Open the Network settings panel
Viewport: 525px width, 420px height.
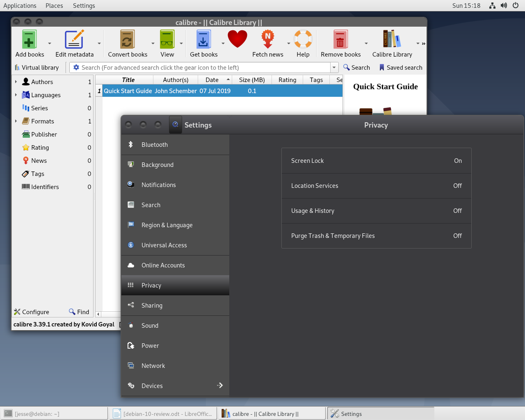(x=175, y=366)
